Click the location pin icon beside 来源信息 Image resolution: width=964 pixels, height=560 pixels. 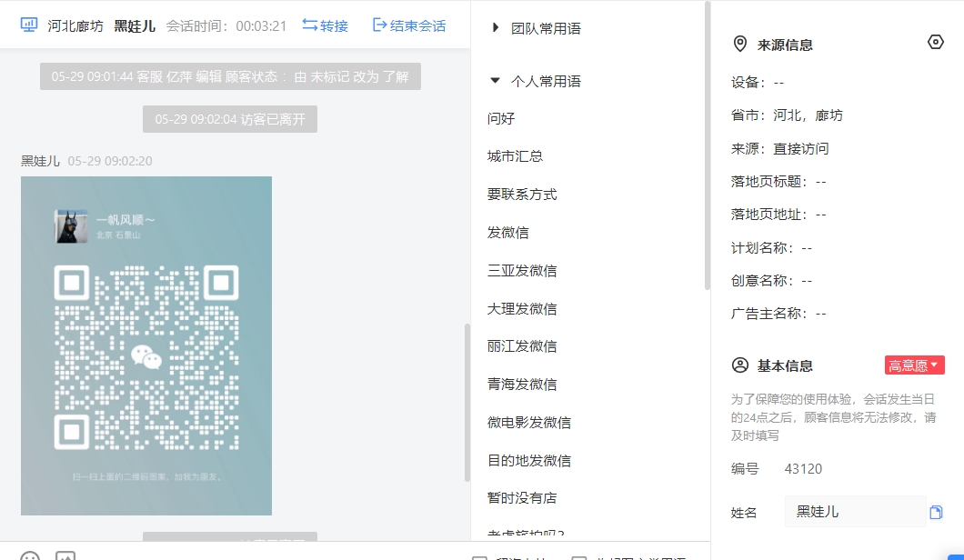click(x=740, y=45)
